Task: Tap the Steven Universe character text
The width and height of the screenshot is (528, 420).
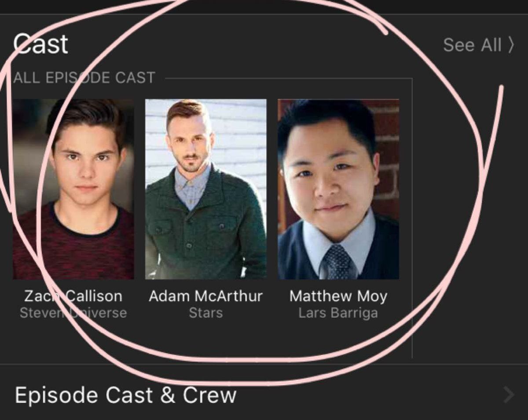Action: [73, 313]
